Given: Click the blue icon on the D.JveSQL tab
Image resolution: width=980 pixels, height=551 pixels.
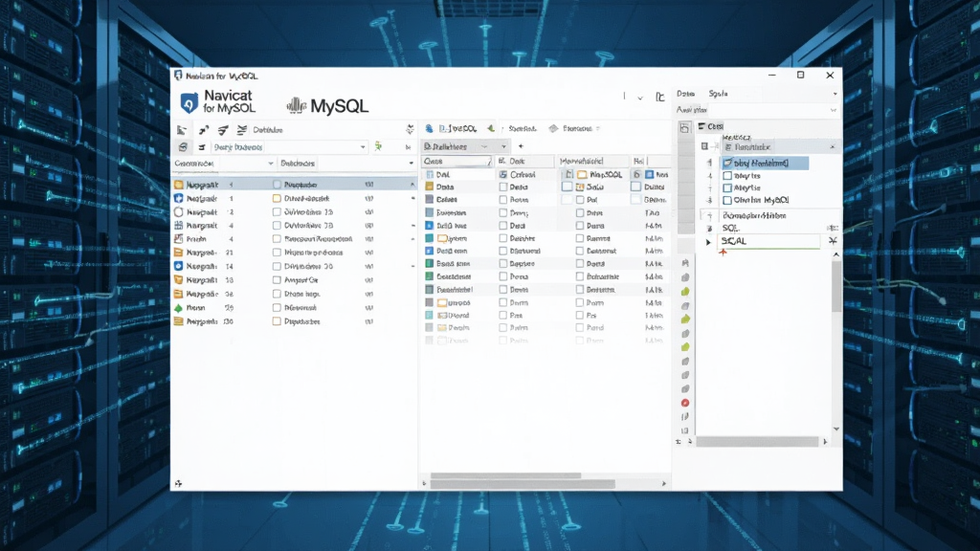Looking at the screenshot, I should click(x=430, y=129).
